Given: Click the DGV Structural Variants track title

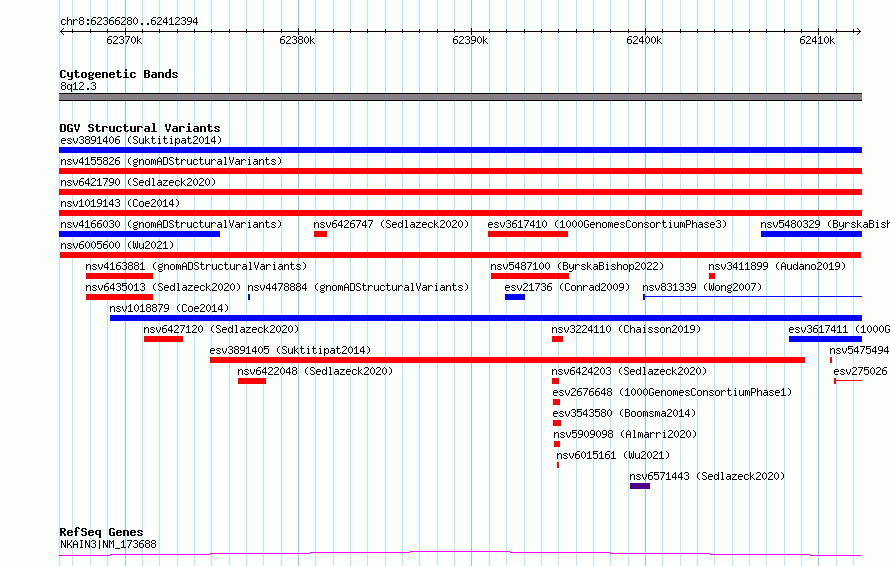Looking at the screenshot, I should tap(140, 128).
